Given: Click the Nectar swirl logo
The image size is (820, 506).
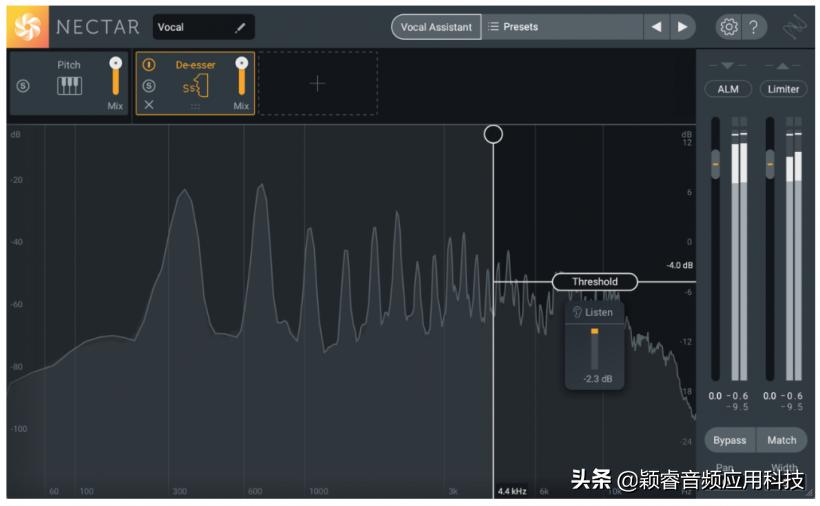Looking at the screenshot, I should coord(27,27).
